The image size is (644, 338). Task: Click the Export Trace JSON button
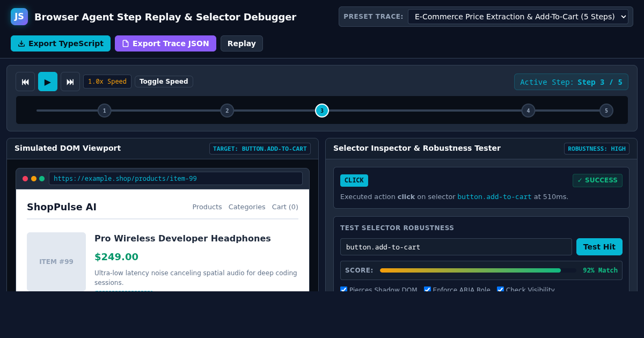pyautogui.click(x=165, y=43)
